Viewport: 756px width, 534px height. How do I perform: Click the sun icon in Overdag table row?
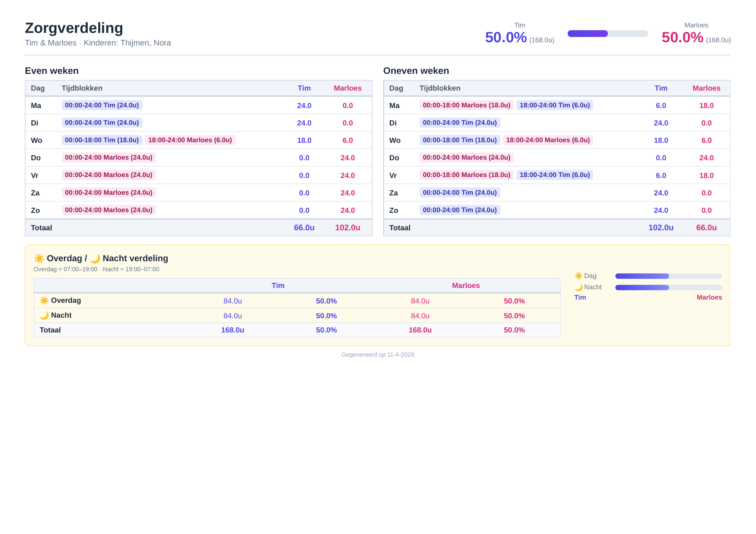pos(44,301)
